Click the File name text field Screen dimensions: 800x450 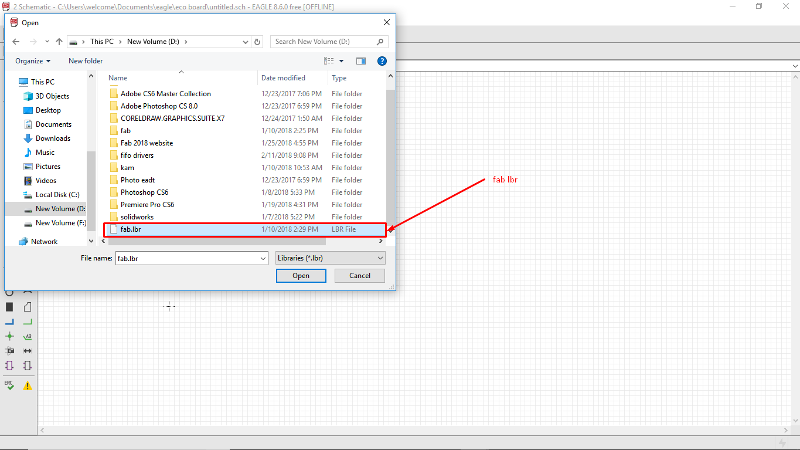(x=187, y=258)
